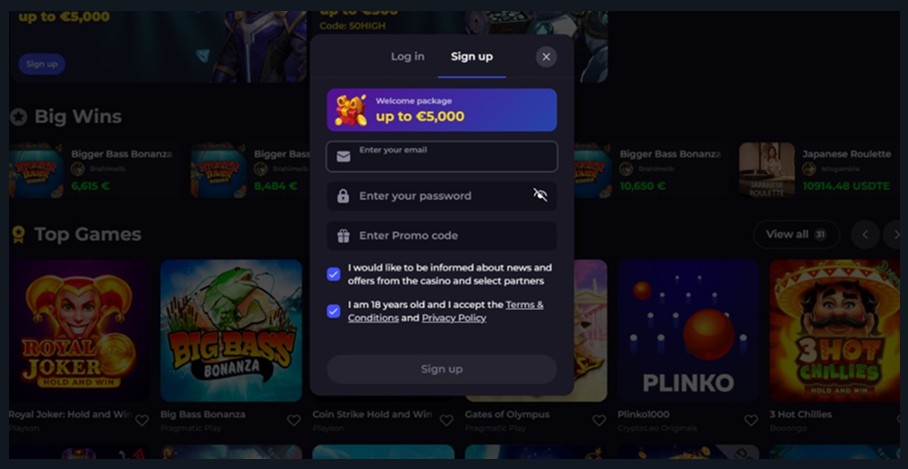Open the 3 Hot Chillies game thumbnail
908x469 pixels.
834,331
